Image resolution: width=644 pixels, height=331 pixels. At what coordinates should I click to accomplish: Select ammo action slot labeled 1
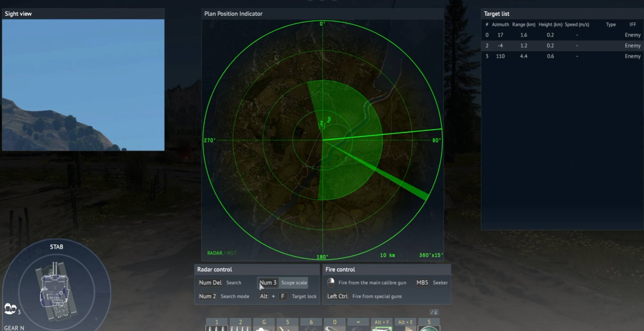[217, 325]
